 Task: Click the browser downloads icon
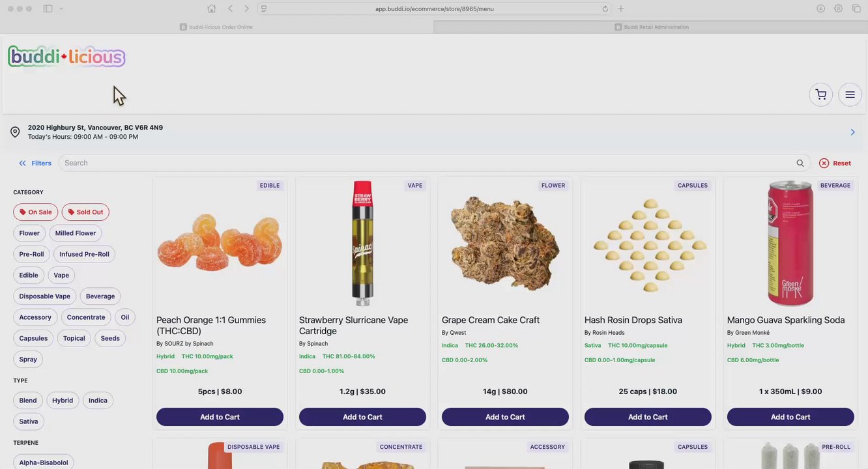point(820,8)
